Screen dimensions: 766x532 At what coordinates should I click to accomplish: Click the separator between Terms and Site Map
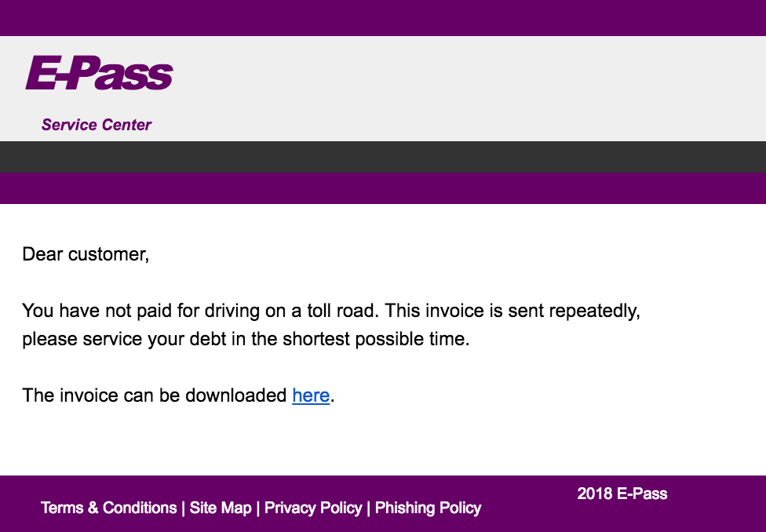[183, 508]
